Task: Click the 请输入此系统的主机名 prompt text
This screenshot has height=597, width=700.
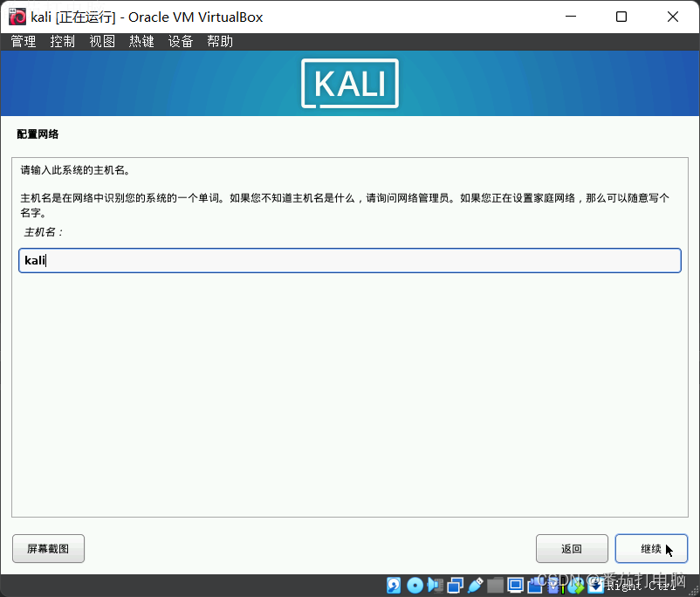Action: [x=75, y=170]
